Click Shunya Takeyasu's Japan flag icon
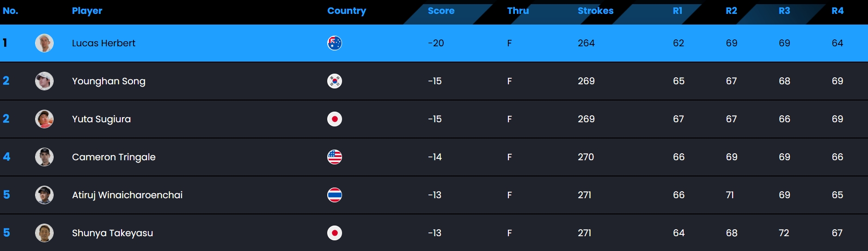The image size is (868, 251). click(x=335, y=233)
